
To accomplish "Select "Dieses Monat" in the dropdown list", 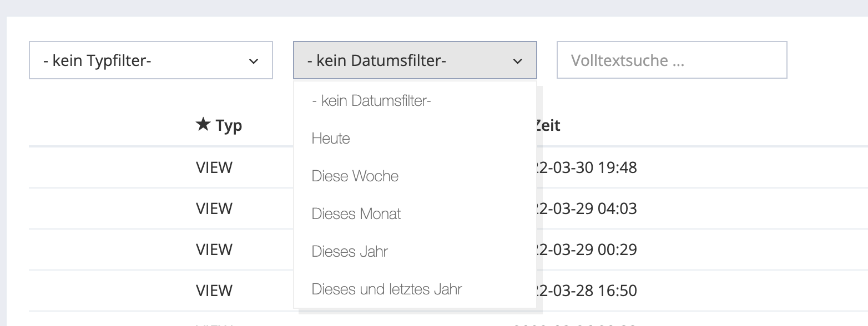I will pyautogui.click(x=356, y=214).
